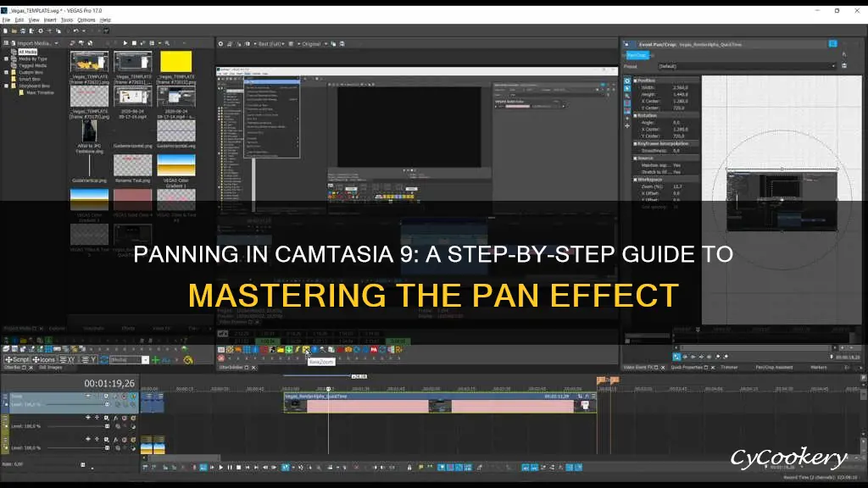This screenshot has height=488, width=868.
Task: Expand the Media By Type node
Action: [x=7, y=58]
